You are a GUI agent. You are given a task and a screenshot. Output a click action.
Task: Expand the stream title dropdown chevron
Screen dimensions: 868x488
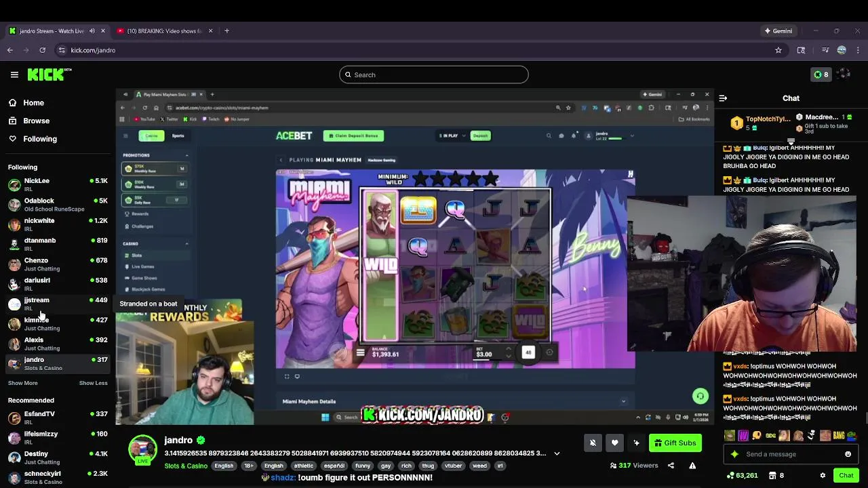click(557, 453)
